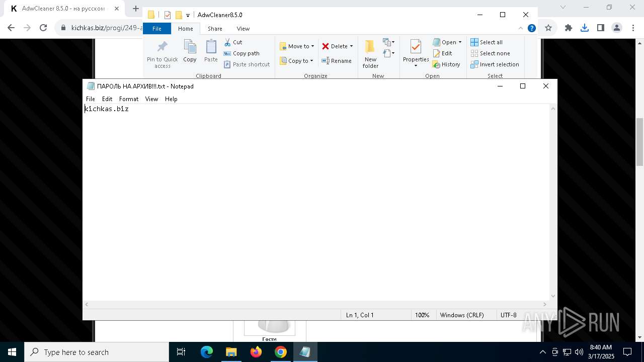Select Cut in the Clipboard group
Screen dimensions: 644x362
233,42
